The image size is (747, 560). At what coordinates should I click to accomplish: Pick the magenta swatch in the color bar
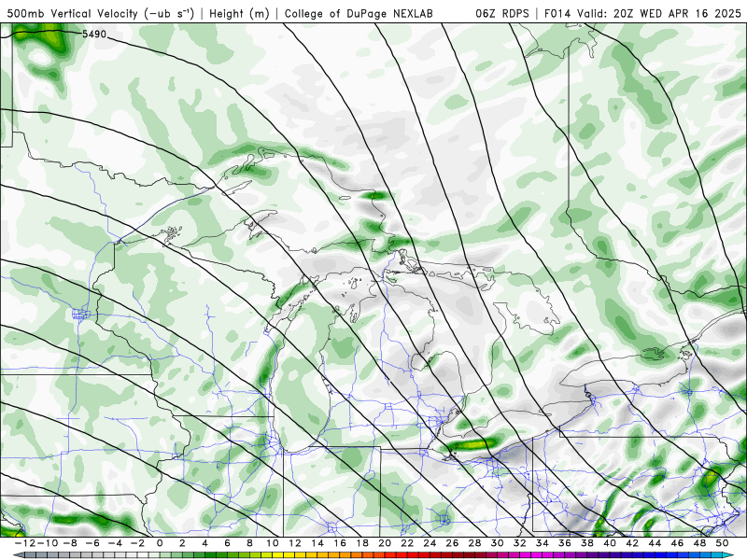pyautogui.click(x=536, y=554)
